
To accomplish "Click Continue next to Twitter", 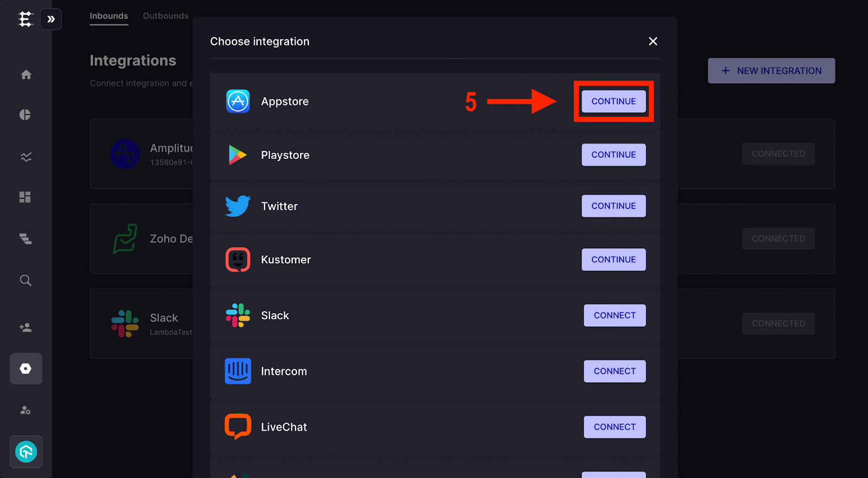I will click(x=614, y=206).
